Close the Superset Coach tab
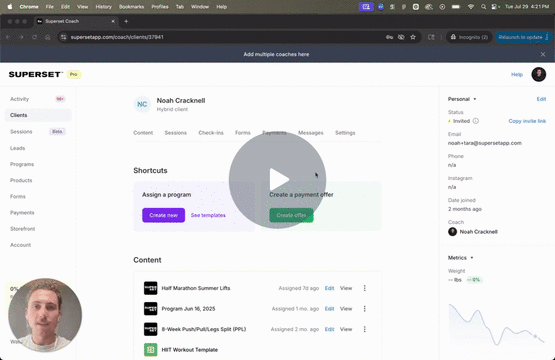This screenshot has height=360, width=555. pos(113,21)
